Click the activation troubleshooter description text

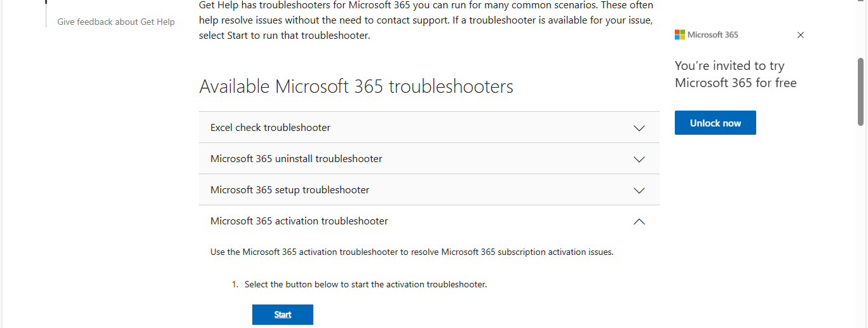[x=412, y=252]
